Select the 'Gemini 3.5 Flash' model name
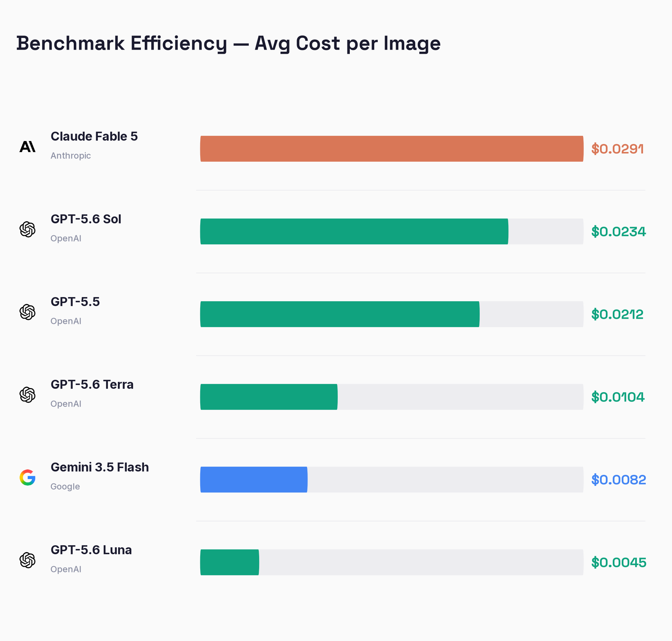This screenshot has height=641, width=672. pos(100,467)
